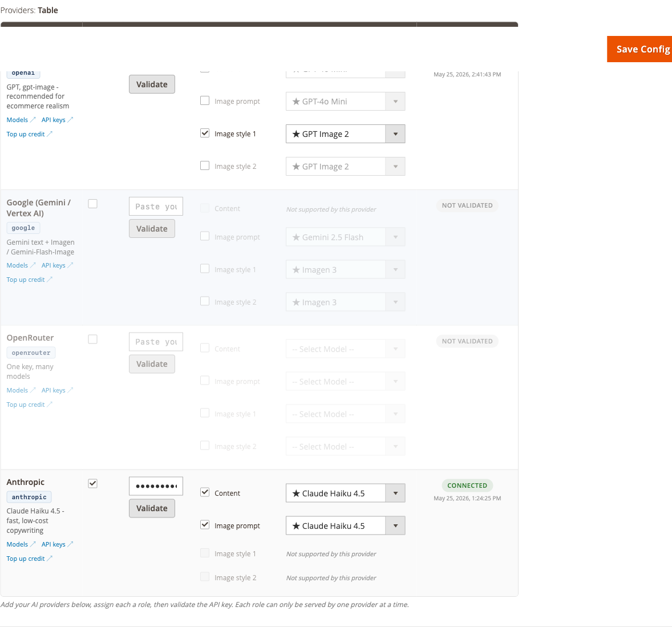Check OpenRouter Image style 1 role
Screen dimensions: 672x627
pyautogui.click(x=205, y=414)
